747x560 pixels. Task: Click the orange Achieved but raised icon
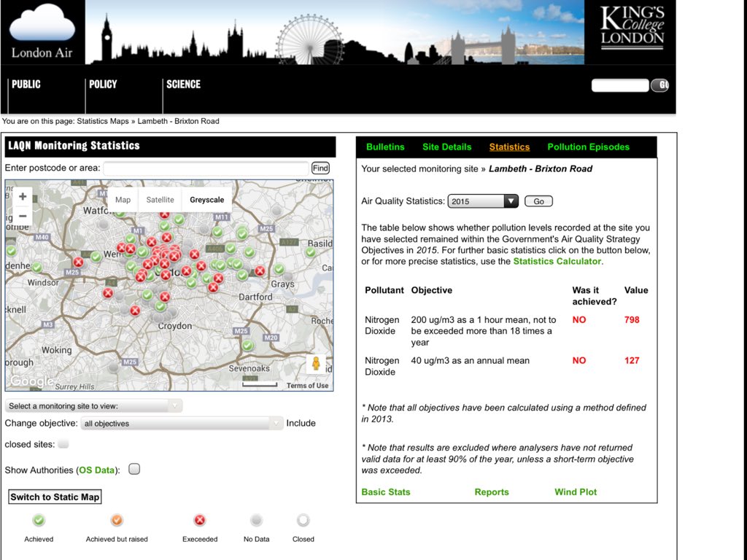click(117, 521)
